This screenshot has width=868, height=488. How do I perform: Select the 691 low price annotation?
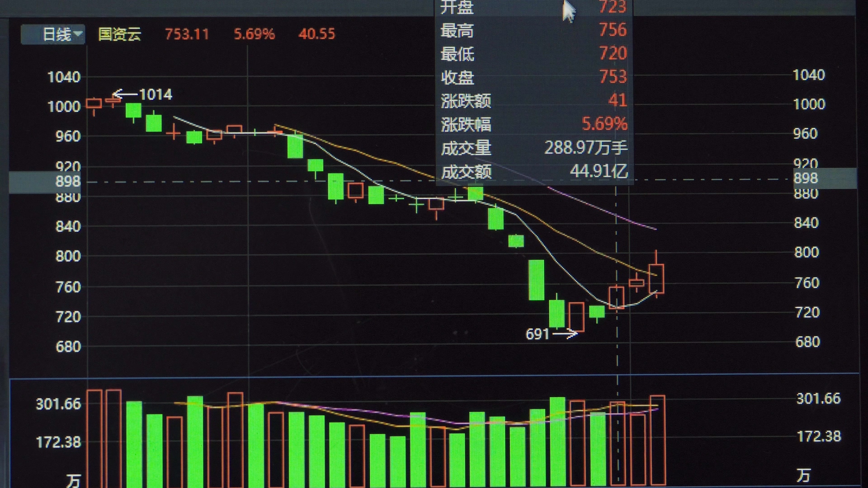[537, 334]
